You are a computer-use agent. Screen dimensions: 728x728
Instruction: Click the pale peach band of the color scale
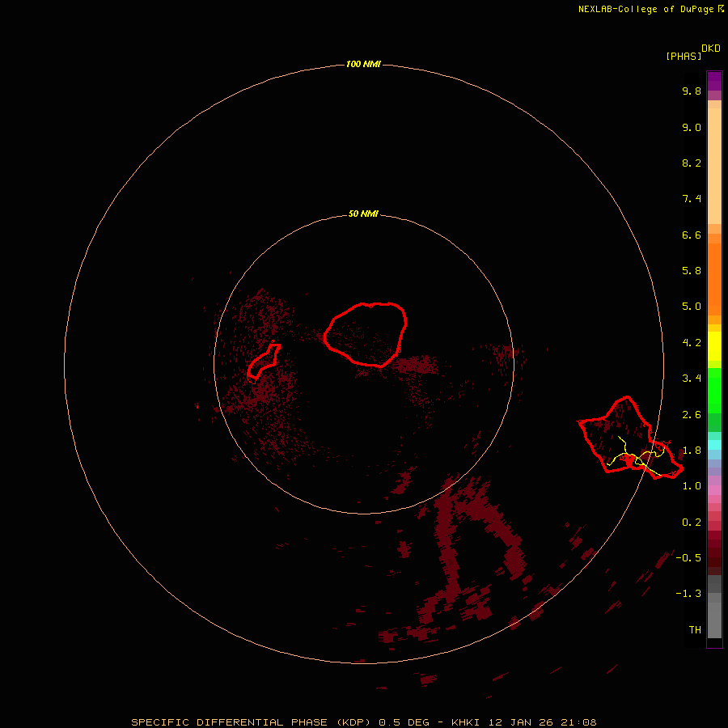click(x=714, y=166)
